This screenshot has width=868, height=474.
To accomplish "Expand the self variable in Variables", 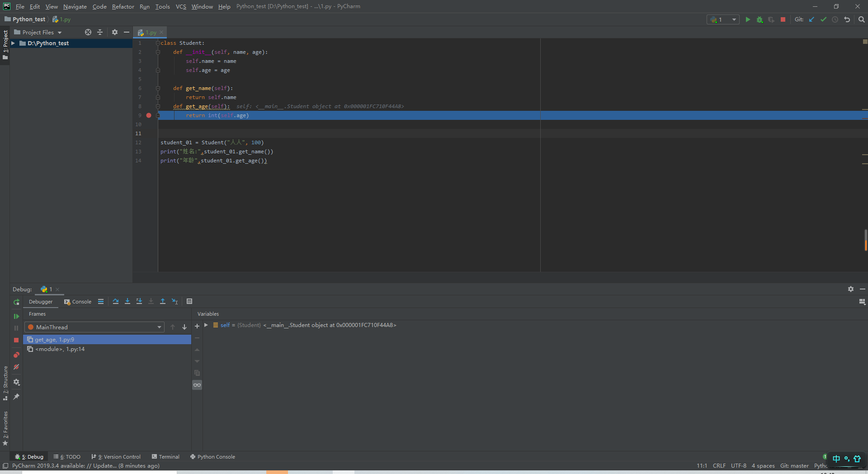I will pyautogui.click(x=206, y=325).
